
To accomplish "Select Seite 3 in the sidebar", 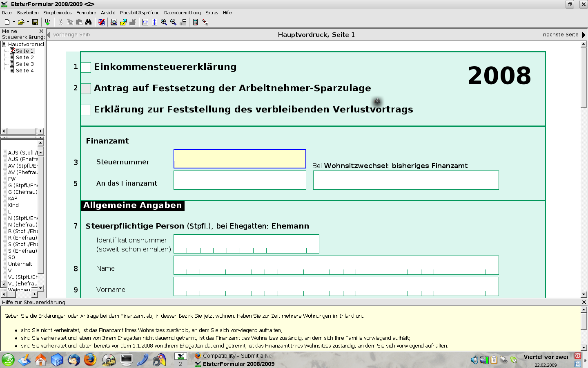I will [x=25, y=64].
